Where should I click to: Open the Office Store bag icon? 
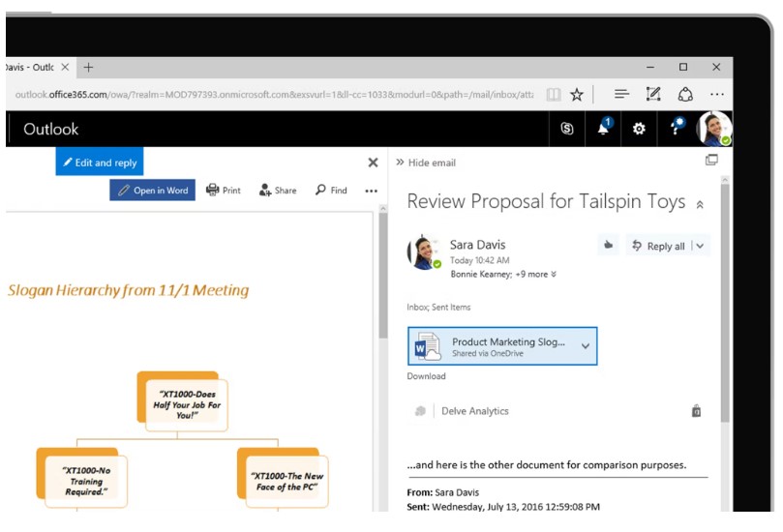[x=696, y=411]
